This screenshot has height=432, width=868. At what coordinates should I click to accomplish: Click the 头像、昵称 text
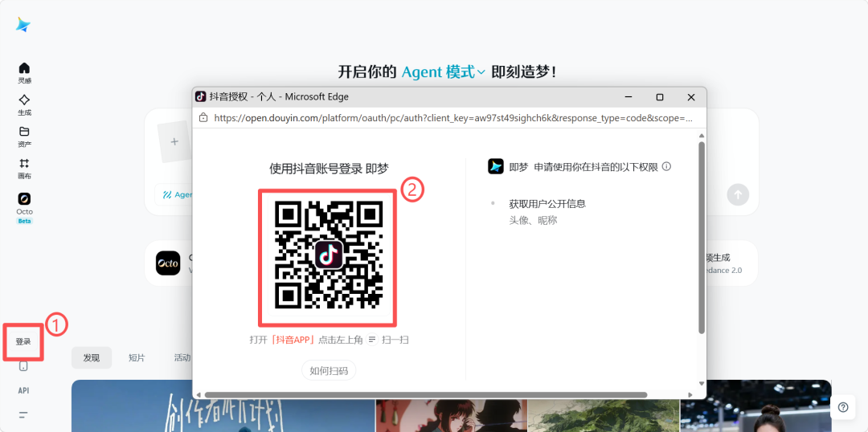533,220
